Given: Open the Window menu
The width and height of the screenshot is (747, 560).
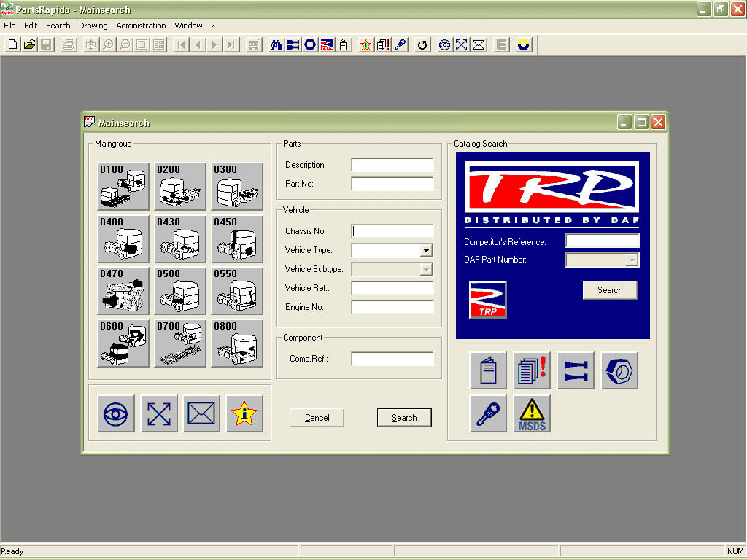Looking at the screenshot, I should coord(188,26).
